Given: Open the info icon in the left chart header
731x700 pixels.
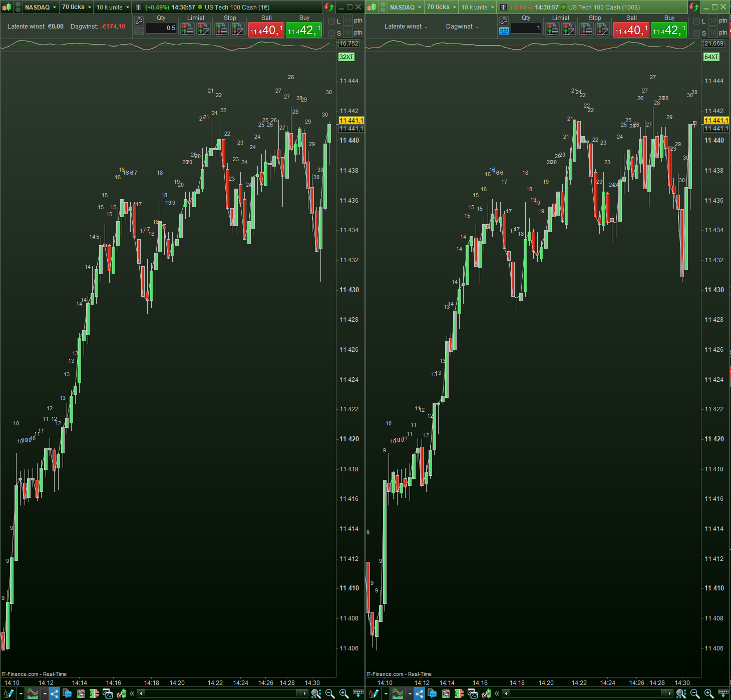Looking at the screenshot, I should click(x=139, y=7).
